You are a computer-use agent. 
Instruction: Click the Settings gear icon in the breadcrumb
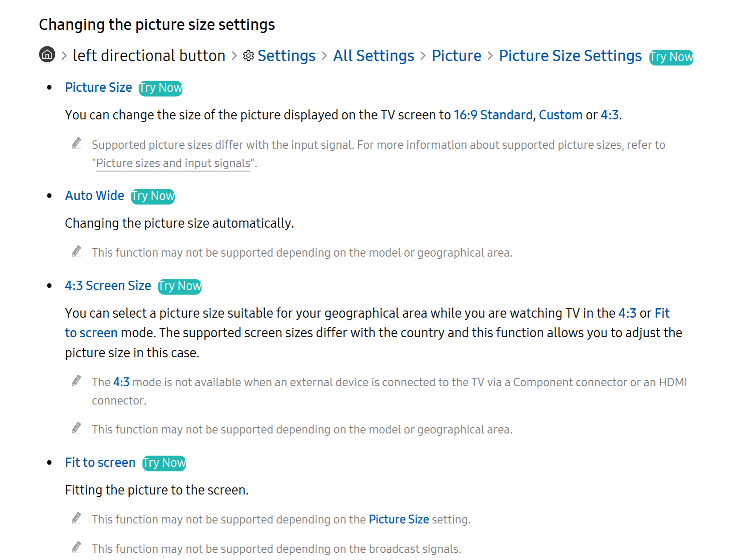pyautogui.click(x=248, y=56)
